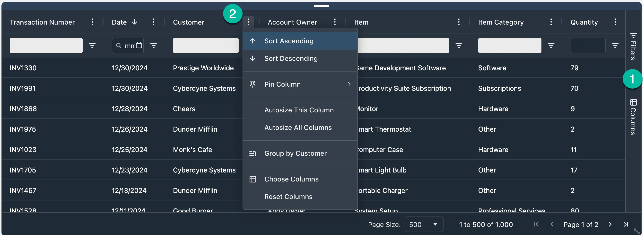Open the Filters side panel
The width and height of the screenshot is (644, 235).
tap(633, 46)
